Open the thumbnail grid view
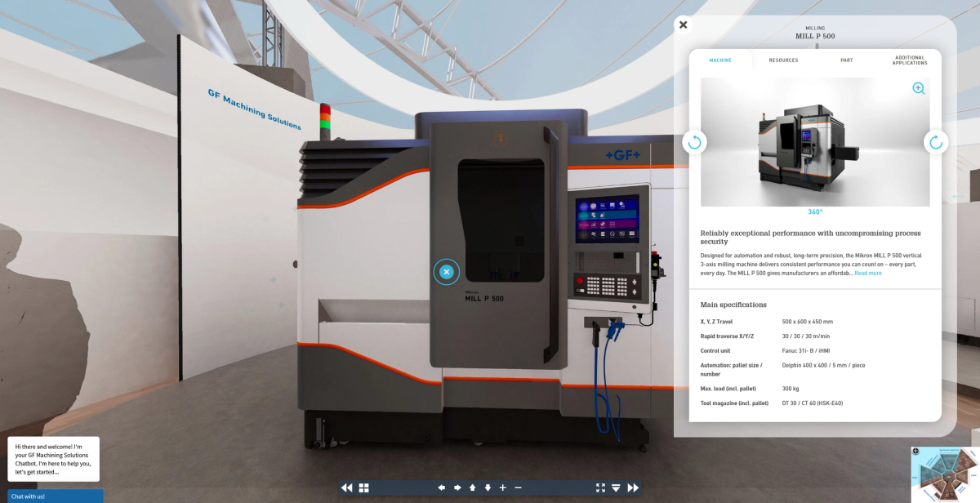 click(364, 487)
